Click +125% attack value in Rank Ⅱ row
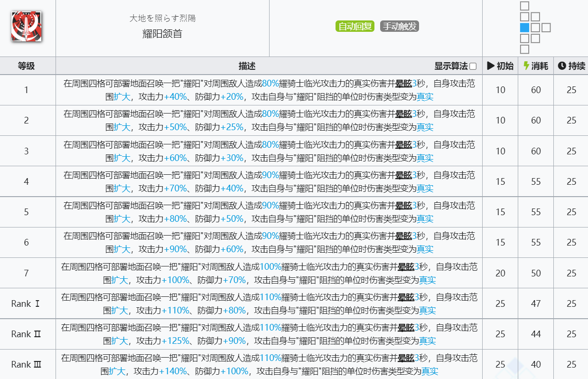Screen dimensions: 588x379 (175, 341)
